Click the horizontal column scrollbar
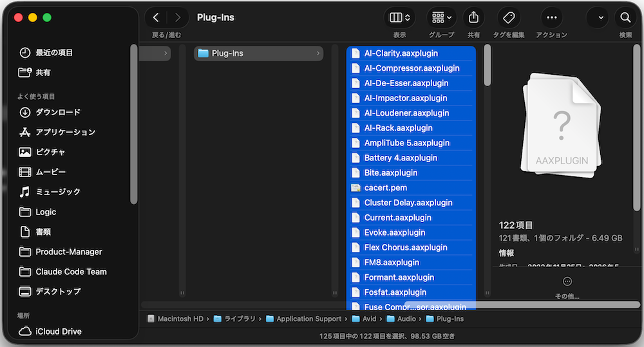This screenshot has width=644, height=347. pos(522,305)
